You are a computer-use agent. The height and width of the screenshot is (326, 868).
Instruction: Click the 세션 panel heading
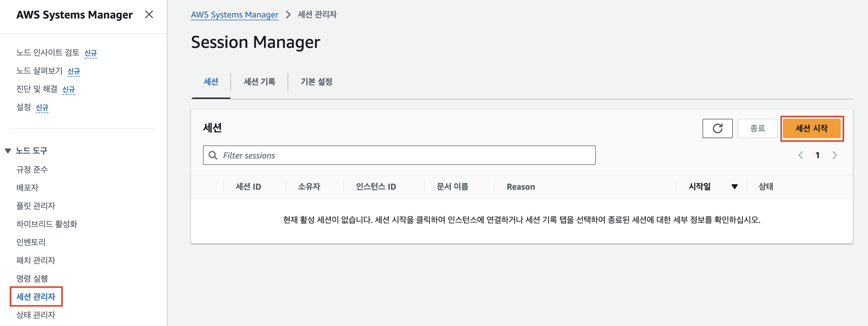point(212,128)
